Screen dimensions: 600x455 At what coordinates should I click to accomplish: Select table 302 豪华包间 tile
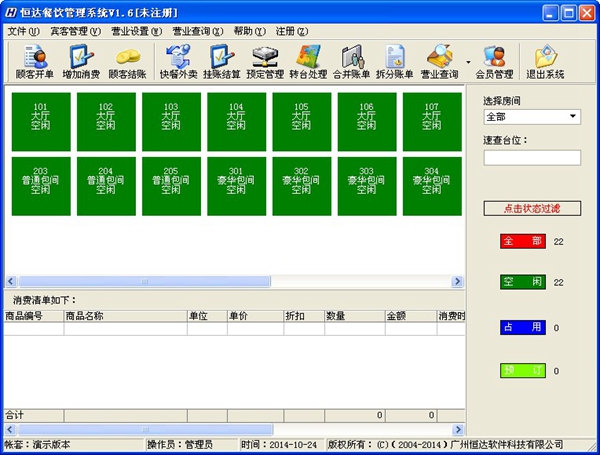[x=301, y=182]
